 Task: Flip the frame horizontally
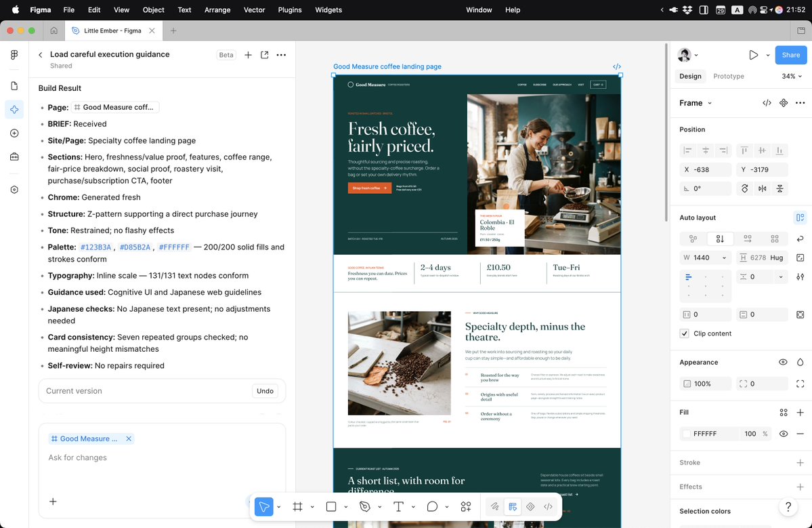click(x=763, y=188)
